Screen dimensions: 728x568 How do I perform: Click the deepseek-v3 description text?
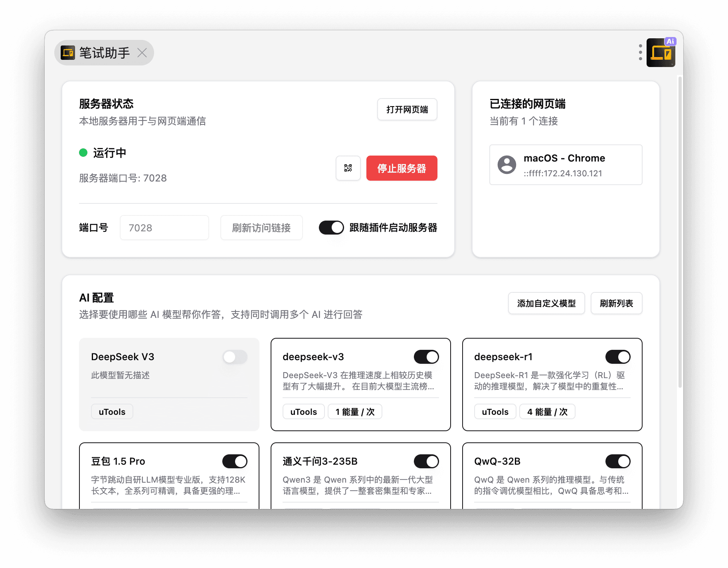coord(358,381)
